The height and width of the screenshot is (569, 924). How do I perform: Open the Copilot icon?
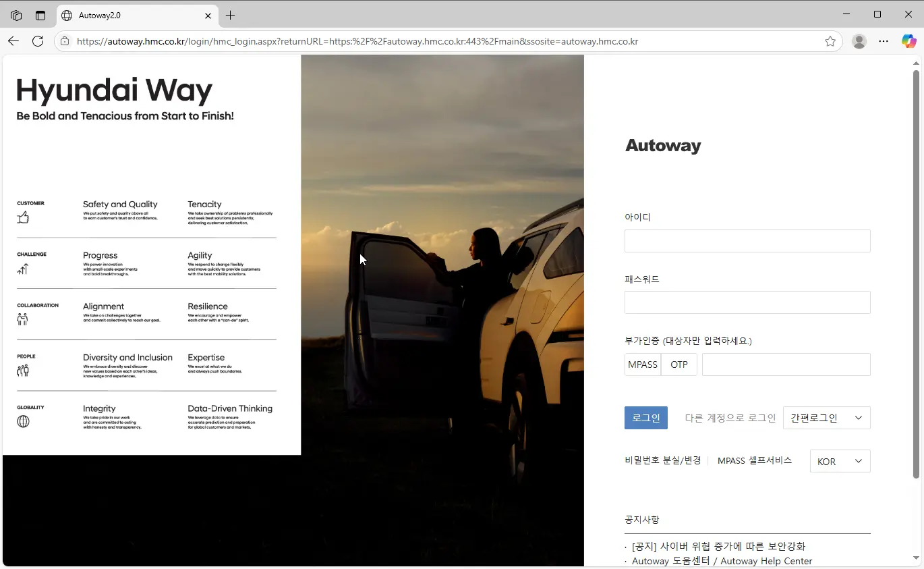[908, 41]
